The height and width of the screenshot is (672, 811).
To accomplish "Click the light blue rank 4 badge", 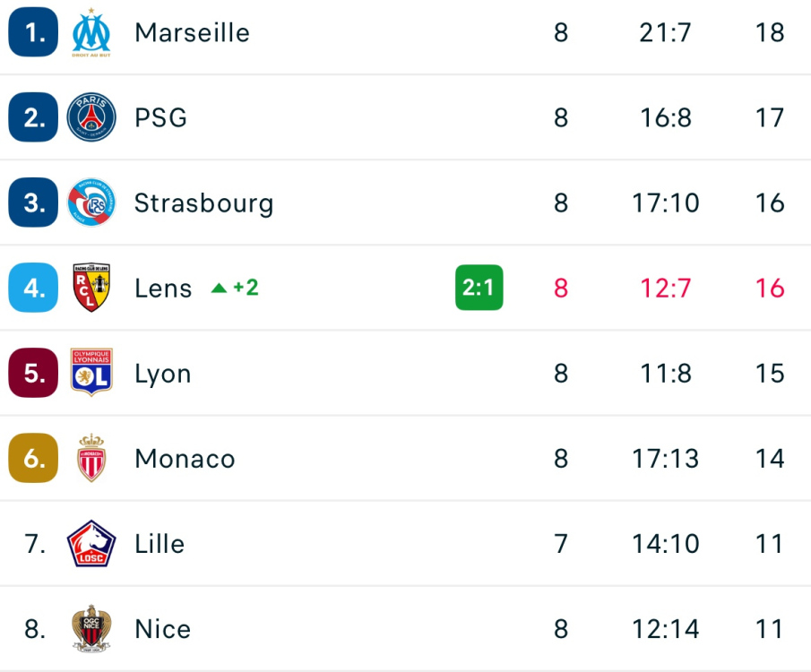I will pyautogui.click(x=34, y=288).
